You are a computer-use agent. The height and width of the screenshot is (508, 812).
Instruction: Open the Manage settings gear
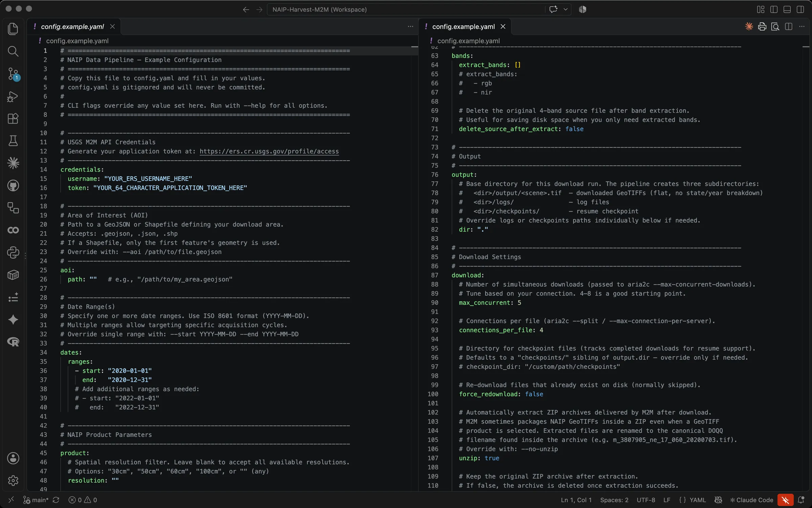[x=13, y=481]
